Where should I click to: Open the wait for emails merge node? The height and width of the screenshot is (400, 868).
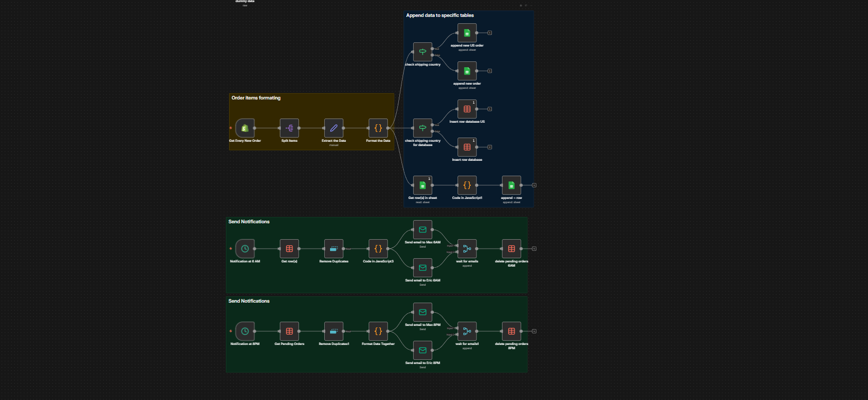coord(467,249)
